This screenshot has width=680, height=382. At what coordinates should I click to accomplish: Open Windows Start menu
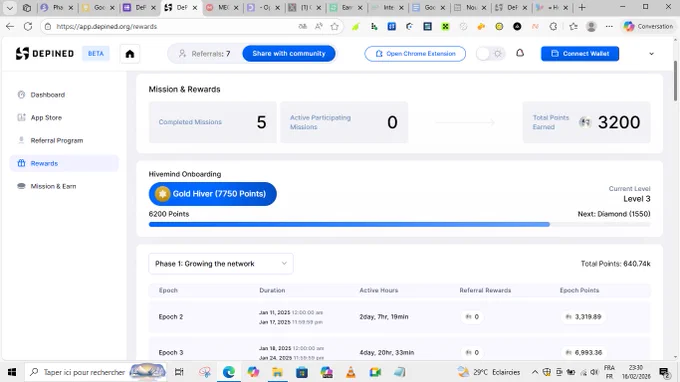point(12,372)
